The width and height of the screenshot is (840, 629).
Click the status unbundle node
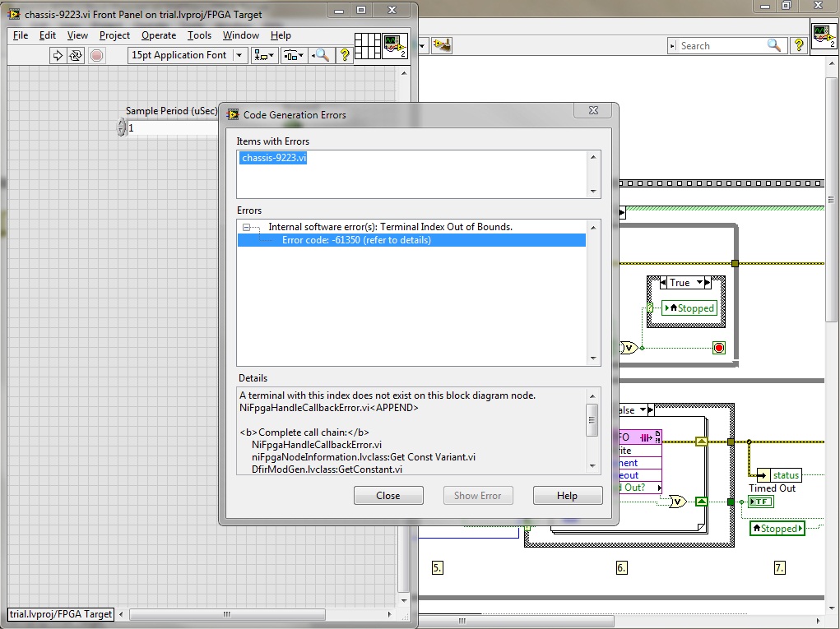click(x=779, y=475)
